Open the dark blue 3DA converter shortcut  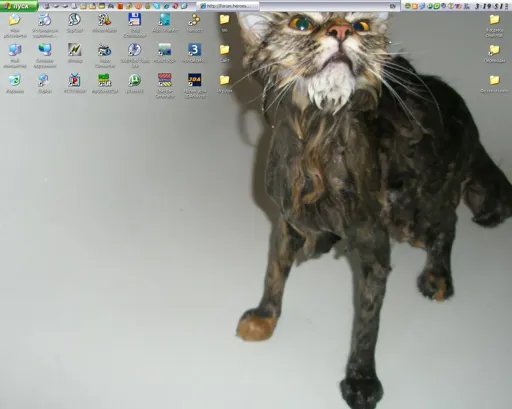[x=194, y=80]
